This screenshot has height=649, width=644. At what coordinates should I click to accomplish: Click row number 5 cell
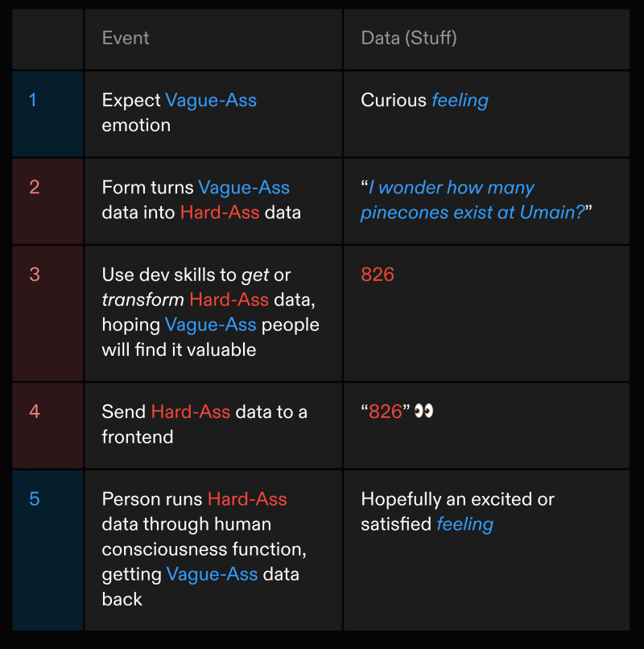[x=47, y=550]
